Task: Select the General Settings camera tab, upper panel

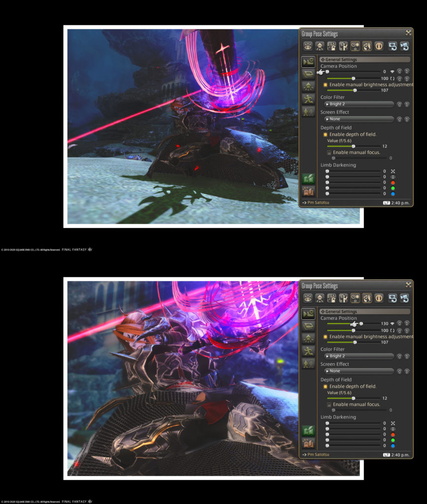Action: [308, 62]
